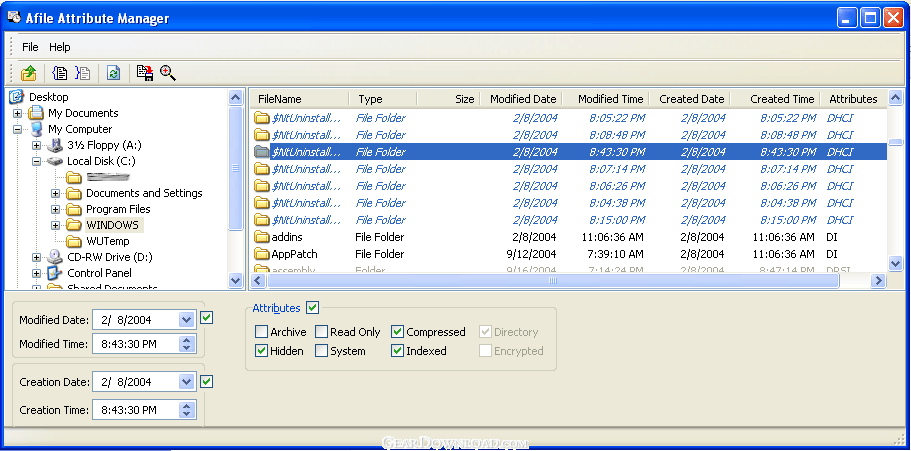
Task: Sort list by Modified Date column header
Action: click(x=523, y=99)
